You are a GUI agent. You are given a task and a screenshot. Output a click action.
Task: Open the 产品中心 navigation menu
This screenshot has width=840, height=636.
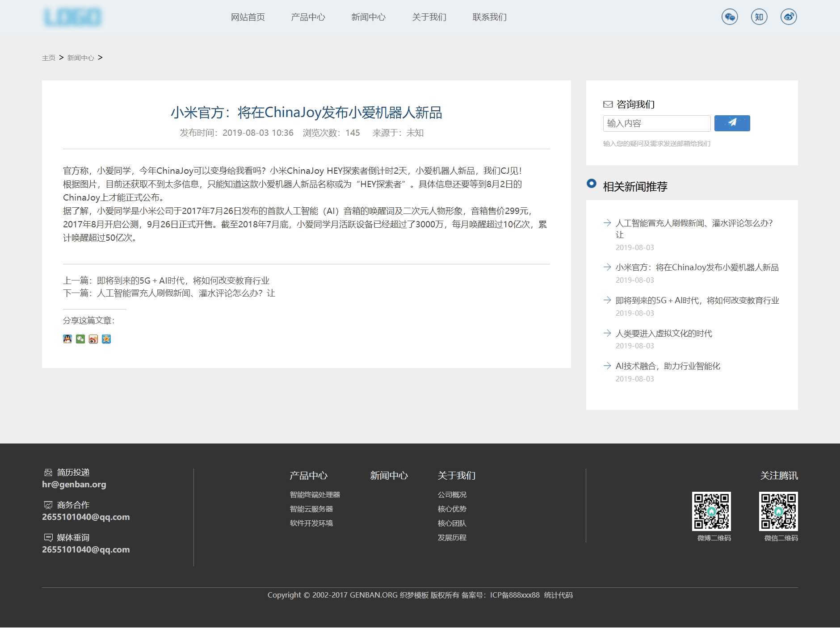point(308,17)
